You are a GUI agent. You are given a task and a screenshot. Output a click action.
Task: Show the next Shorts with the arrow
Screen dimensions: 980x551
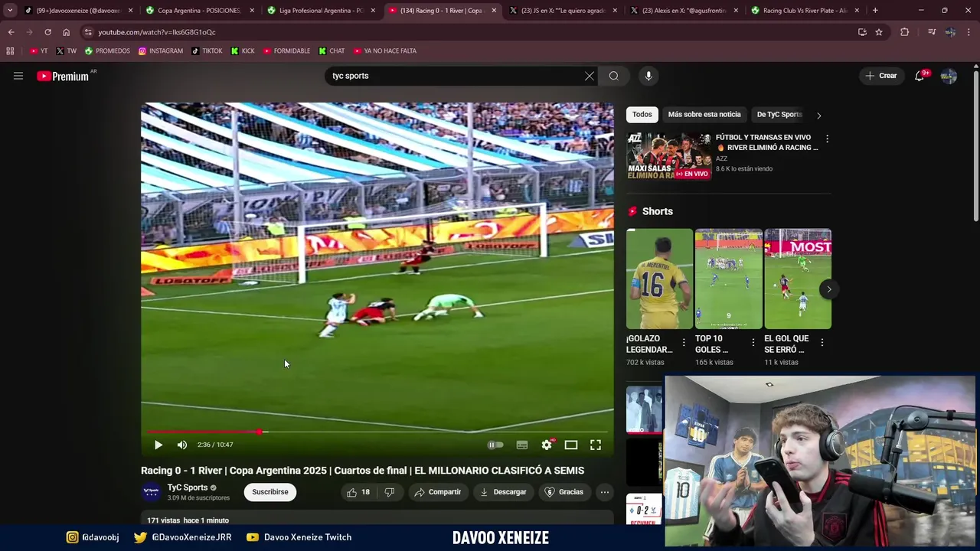(x=828, y=289)
